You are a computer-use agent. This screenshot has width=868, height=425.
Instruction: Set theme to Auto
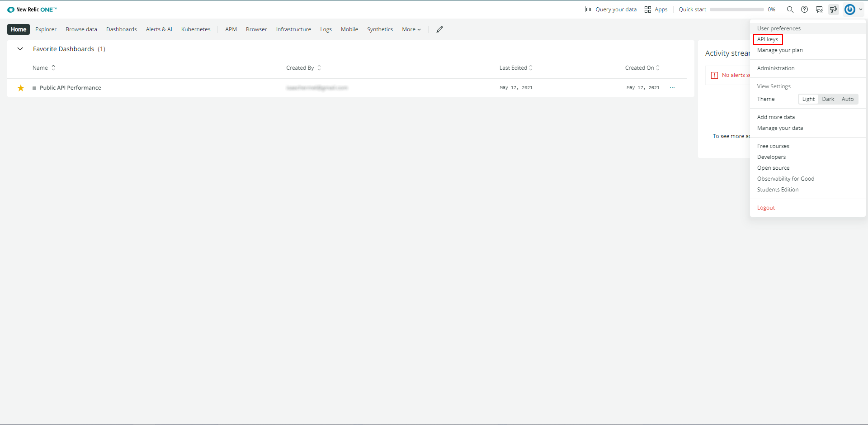tap(847, 99)
